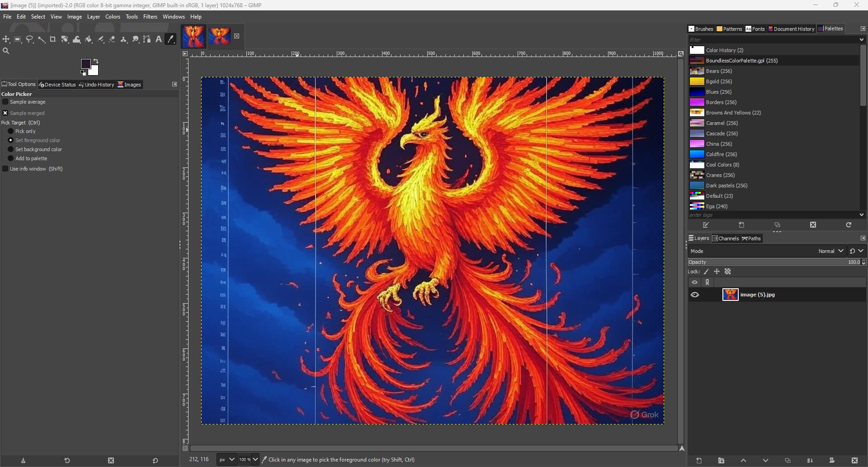This screenshot has width=868, height=467.
Task: Toggle lock alpha channel
Action: (x=727, y=272)
